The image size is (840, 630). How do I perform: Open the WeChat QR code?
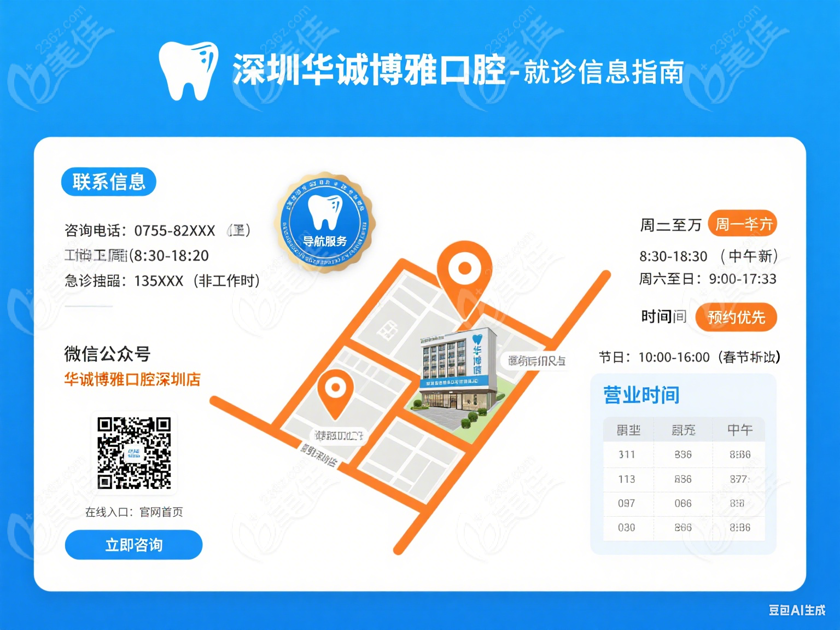(x=134, y=453)
